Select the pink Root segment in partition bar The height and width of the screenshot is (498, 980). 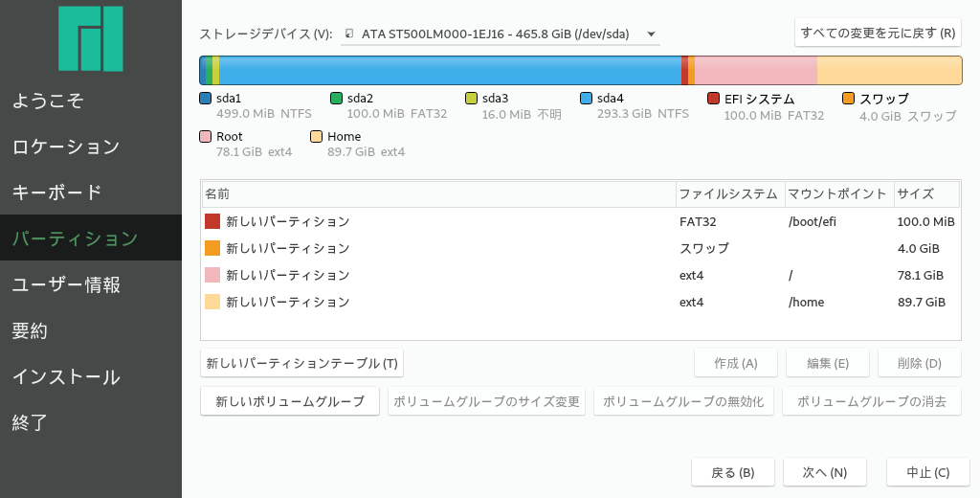point(756,70)
